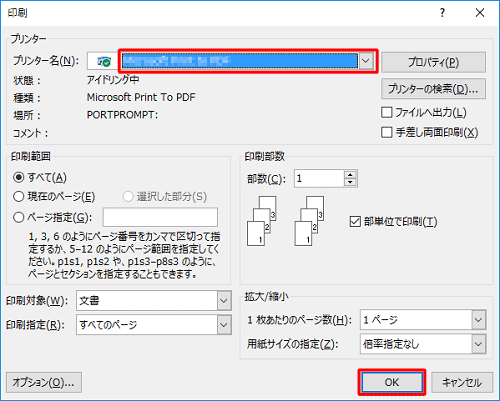Click the collated pages illustration on the left
500x401 pixels.
262,221
